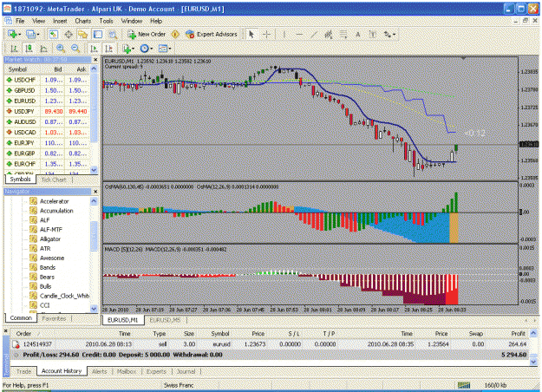Screen dimensions: 542x392
Task: Launch the Strategy Tester icon
Action: pyautogui.click(x=113, y=34)
